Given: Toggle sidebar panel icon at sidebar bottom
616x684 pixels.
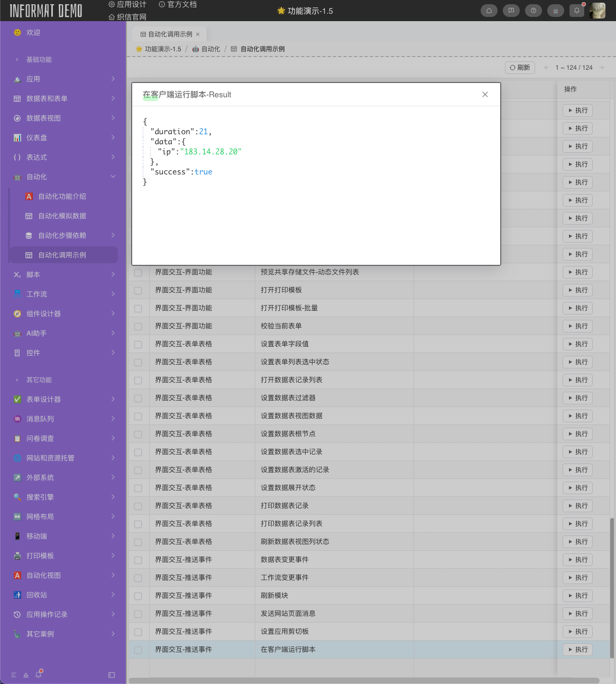Looking at the screenshot, I should [112, 675].
